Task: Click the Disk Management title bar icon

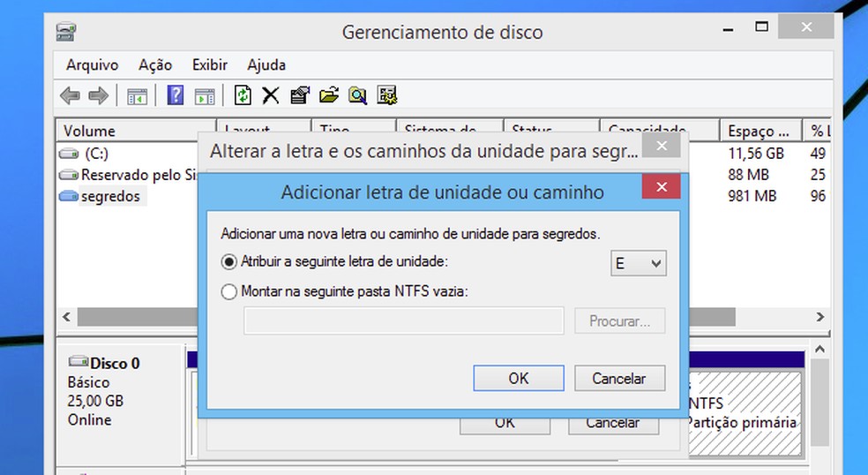Action: 66,32
